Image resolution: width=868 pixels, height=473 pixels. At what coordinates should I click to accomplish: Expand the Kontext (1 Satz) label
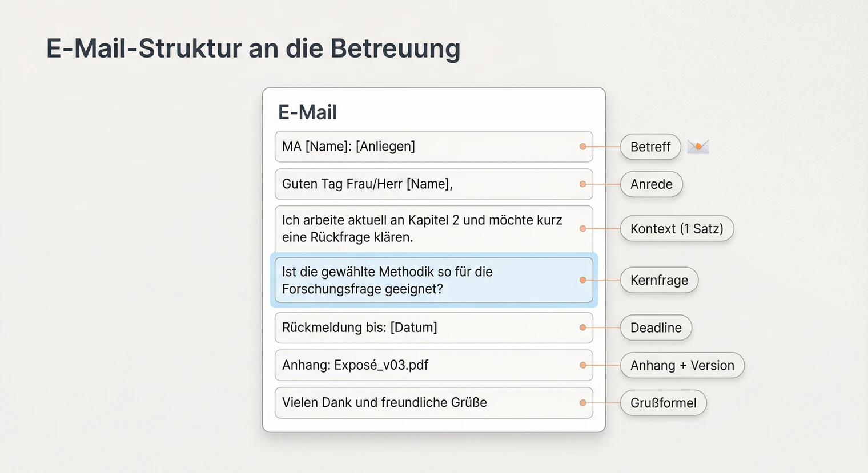677,228
